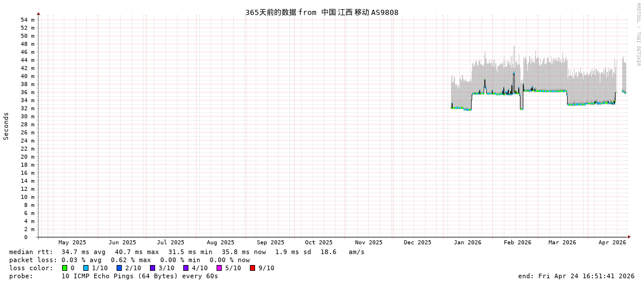The image size is (644, 284).
Task: Select the magenta 5/10 loss swatch
Action: [x=219, y=268]
